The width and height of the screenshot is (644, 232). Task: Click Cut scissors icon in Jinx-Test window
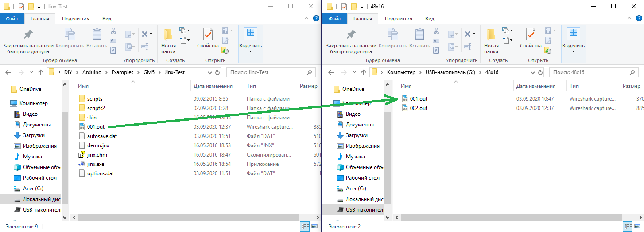coord(113,31)
